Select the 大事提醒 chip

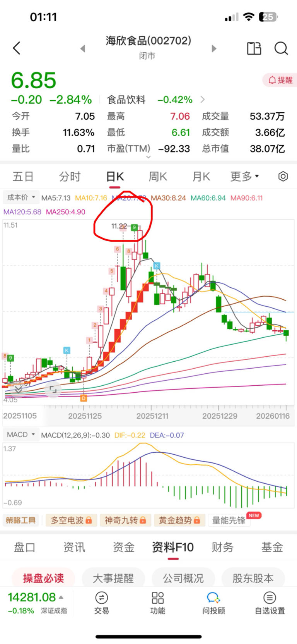click(x=113, y=578)
